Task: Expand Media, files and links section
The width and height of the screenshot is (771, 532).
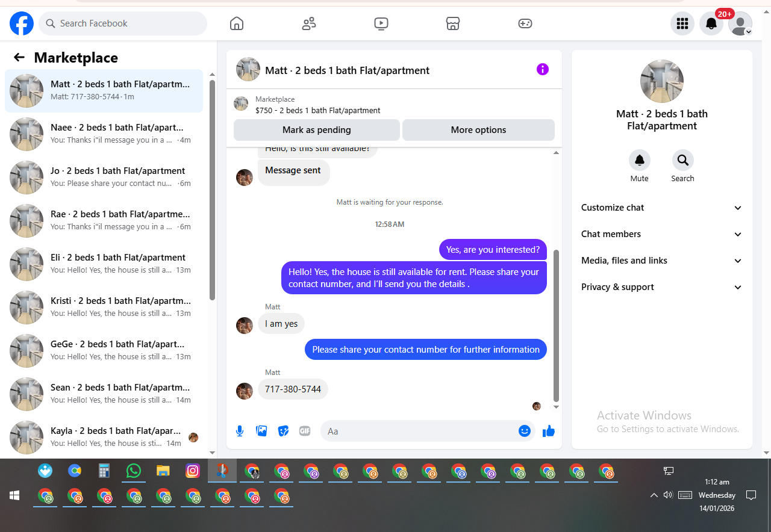Action: [x=661, y=261]
